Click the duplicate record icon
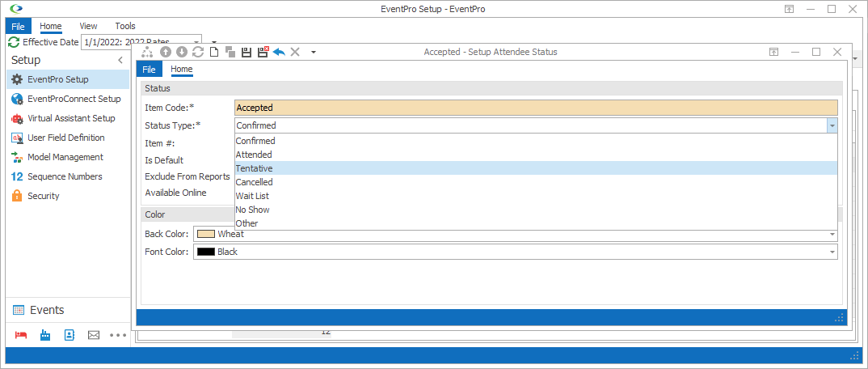868x369 pixels. pyautogui.click(x=230, y=52)
